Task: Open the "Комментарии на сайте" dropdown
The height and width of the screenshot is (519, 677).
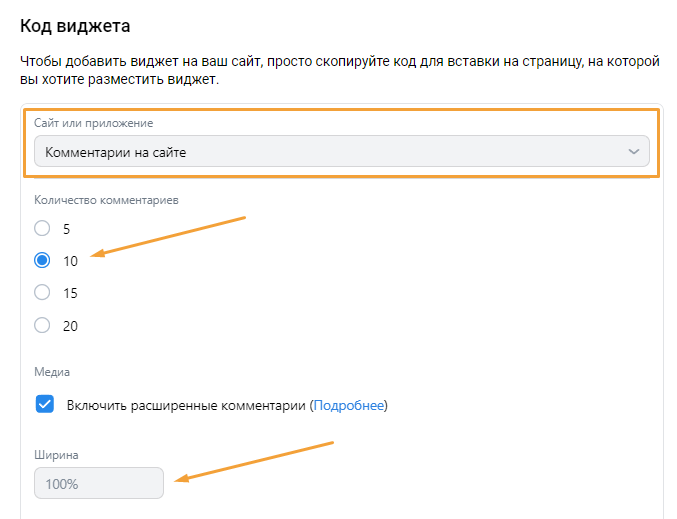Action: click(x=342, y=151)
